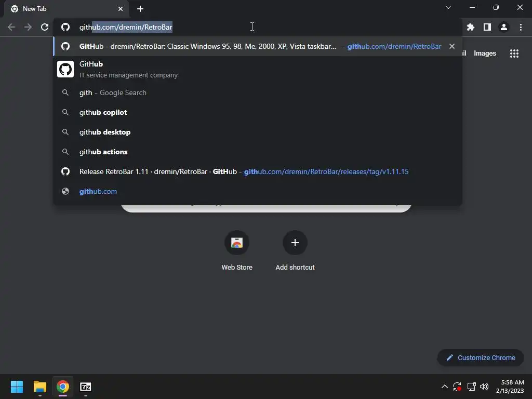Click the browser Back arrow
Image resolution: width=532 pixels, height=399 pixels.
(x=11, y=27)
